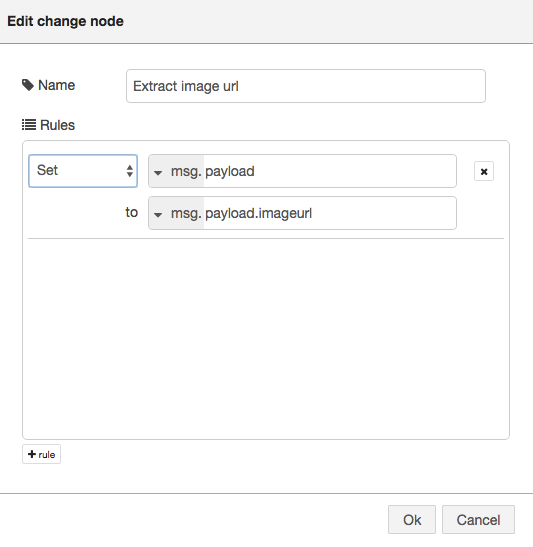Click the empty area of the rules list
Image resolution: width=533 pixels, height=547 pixels.
(x=266, y=338)
